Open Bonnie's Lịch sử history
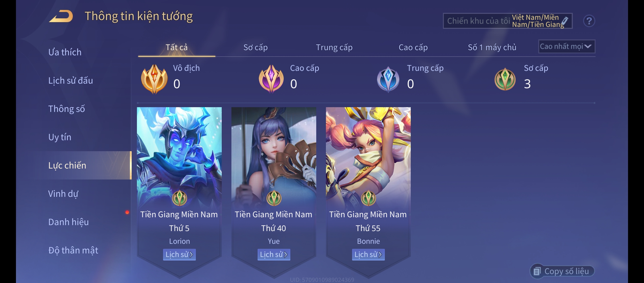Screen dimensions: 644x283 368,254
